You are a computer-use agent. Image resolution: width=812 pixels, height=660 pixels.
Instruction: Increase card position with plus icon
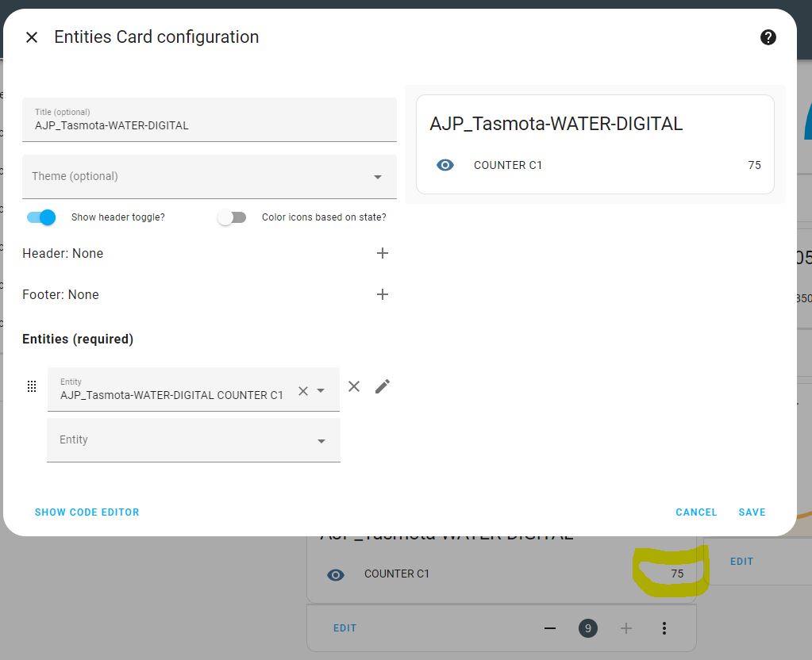pos(626,628)
